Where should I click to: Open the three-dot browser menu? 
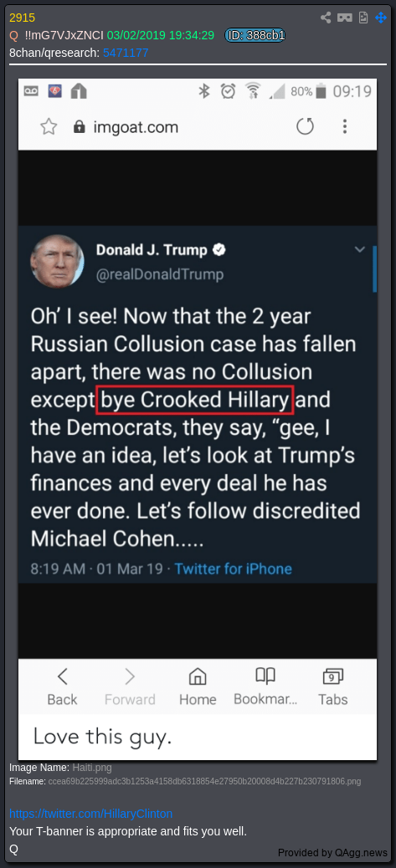(345, 127)
